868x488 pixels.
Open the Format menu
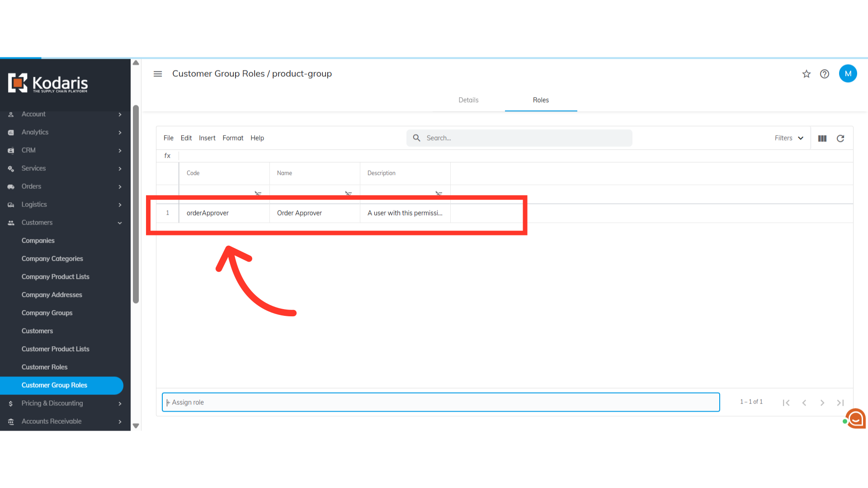pos(233,138)
